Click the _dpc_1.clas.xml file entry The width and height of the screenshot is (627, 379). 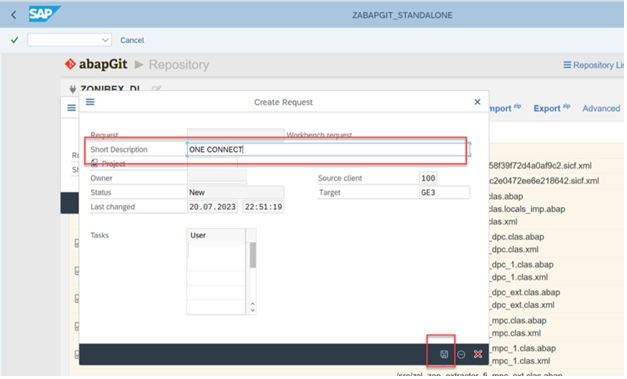click(x=519, y=277)
